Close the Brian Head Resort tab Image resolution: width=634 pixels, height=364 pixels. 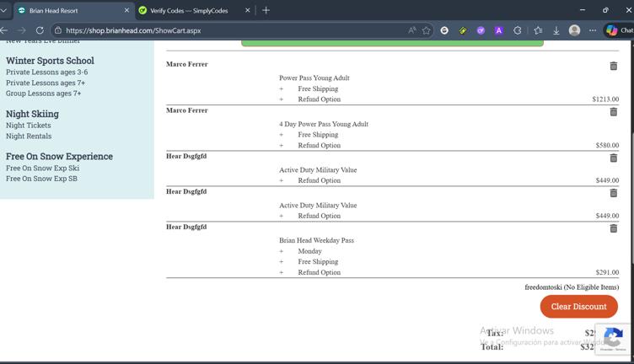[x=126, y=10]
